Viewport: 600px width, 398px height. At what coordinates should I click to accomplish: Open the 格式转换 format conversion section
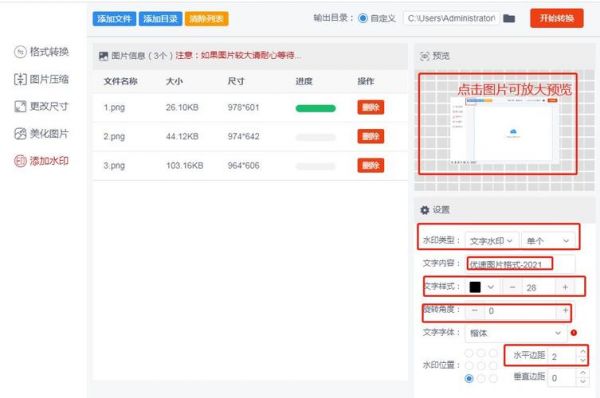pyautogui.click(x=41, y=52)
